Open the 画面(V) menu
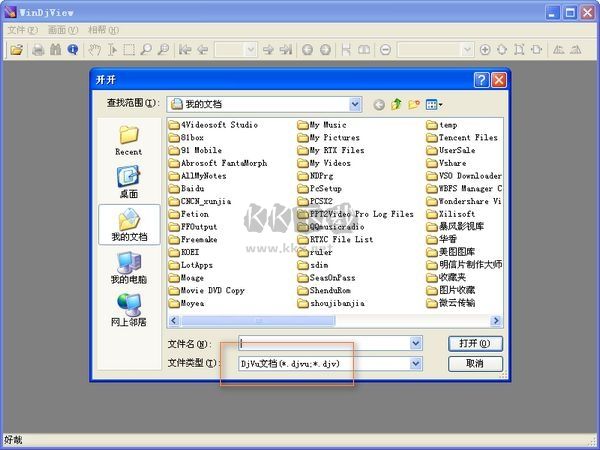Image resolution: width=600 pixels, height=450 pixels. pos(63,30)
